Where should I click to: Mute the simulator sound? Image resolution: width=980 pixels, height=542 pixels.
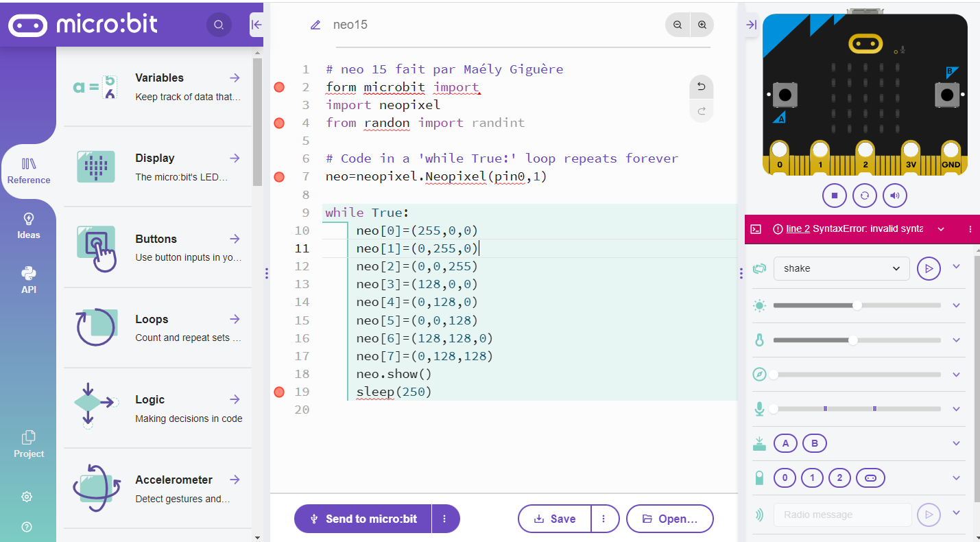coord(895,196)
